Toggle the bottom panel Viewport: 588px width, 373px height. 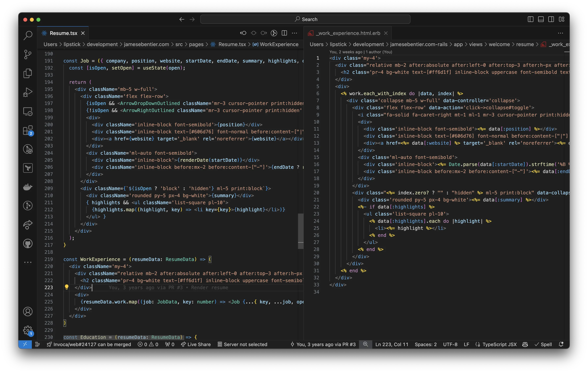point(541,19)
